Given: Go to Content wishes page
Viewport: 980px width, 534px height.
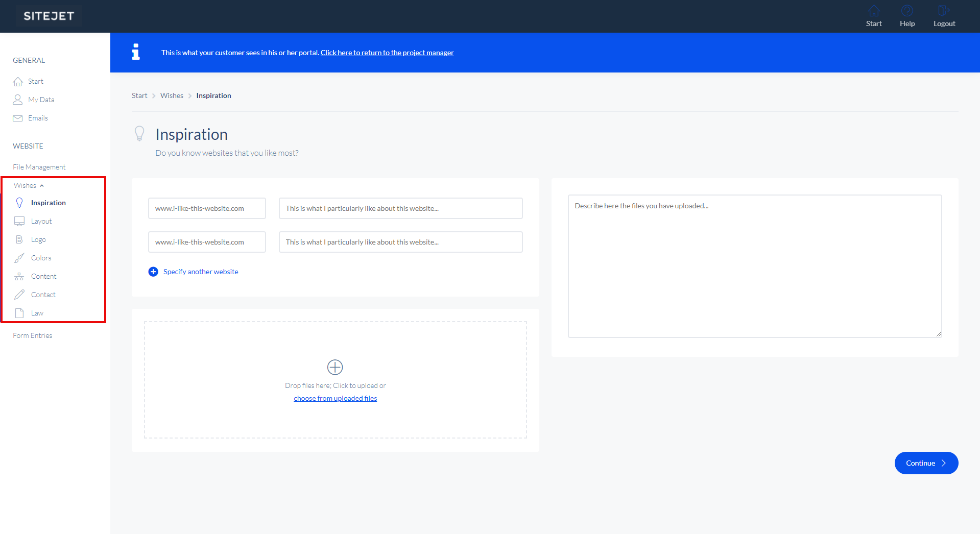Looking at the screenshot, I should point(44,276).
